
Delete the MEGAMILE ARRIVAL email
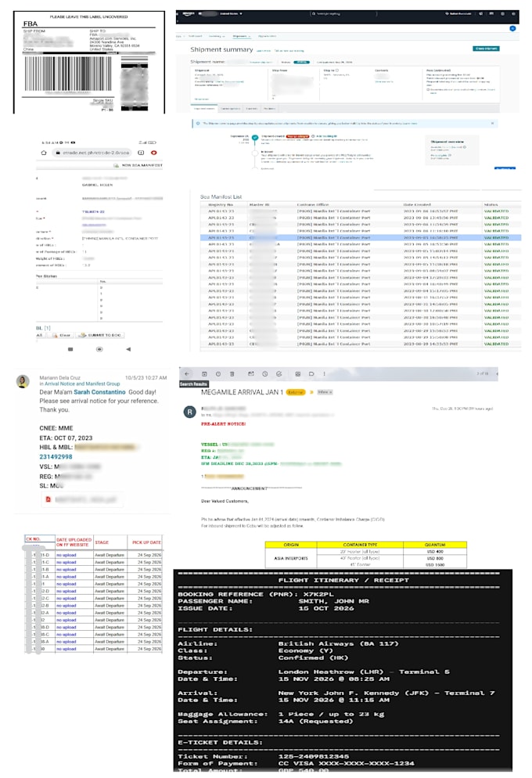pyautogui.click(x=232, y=373)
